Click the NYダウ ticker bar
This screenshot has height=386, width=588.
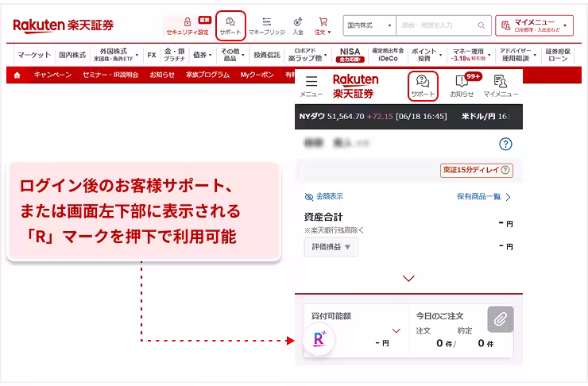[408, 117]
